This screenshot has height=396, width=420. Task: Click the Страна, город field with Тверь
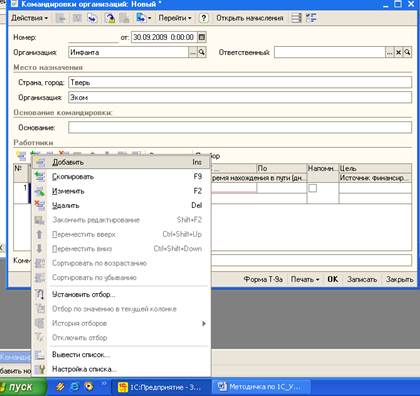point(240,82)
